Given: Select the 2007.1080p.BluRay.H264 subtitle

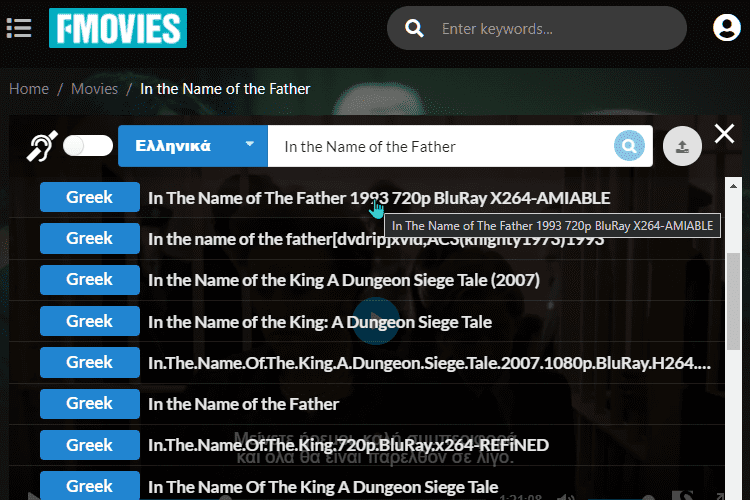Looking at the screenshot, I should (429, 363).
